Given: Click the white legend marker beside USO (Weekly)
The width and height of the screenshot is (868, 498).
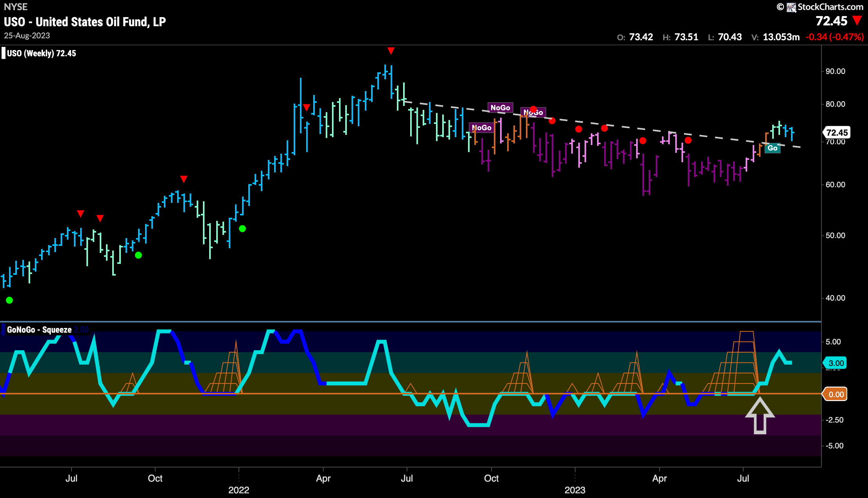Looking at the screenshot, I should 4,53.
